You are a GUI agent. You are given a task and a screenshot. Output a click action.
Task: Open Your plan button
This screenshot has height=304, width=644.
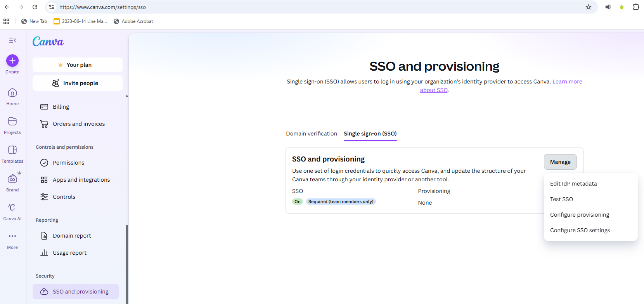[x=78, y=65]
